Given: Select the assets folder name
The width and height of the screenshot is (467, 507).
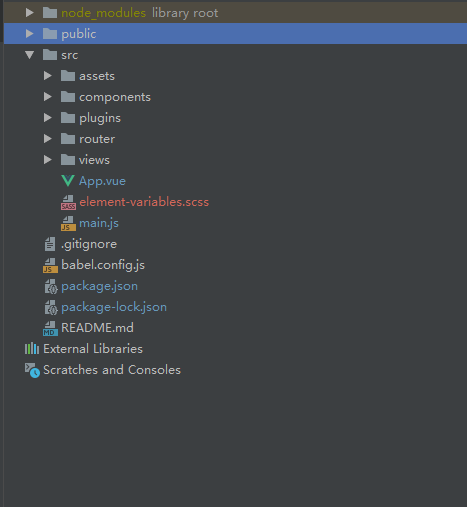Looking at the screenshot, I should pos(97,76).
